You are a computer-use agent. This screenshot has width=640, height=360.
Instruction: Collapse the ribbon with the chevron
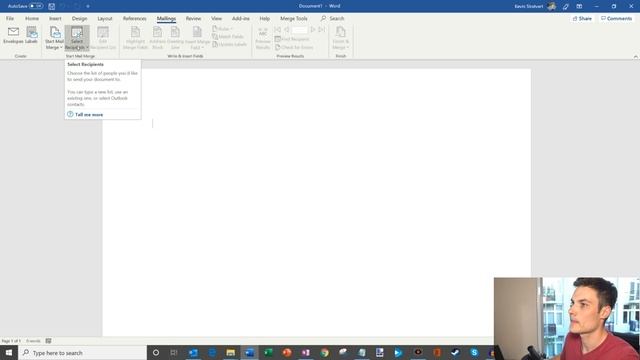click(x=636, y=57)
